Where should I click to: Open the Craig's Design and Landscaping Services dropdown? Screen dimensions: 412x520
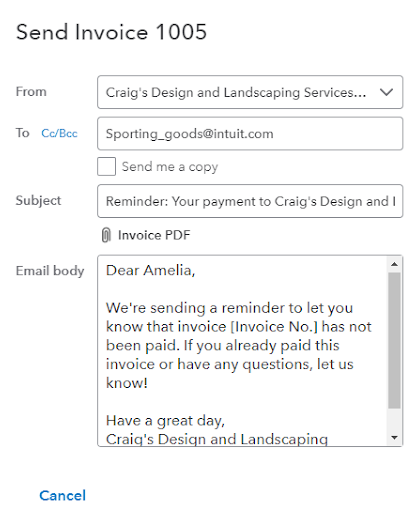pos(250,92)
